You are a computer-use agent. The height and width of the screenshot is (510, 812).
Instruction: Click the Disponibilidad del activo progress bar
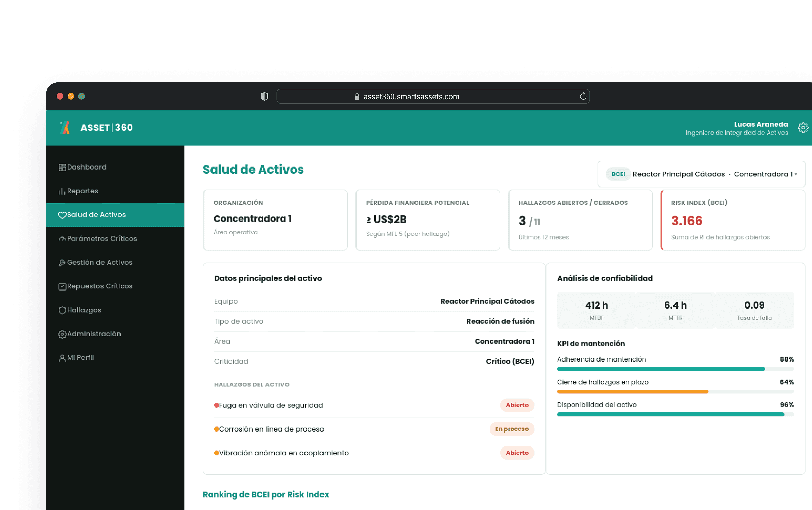tap(675, 415)
